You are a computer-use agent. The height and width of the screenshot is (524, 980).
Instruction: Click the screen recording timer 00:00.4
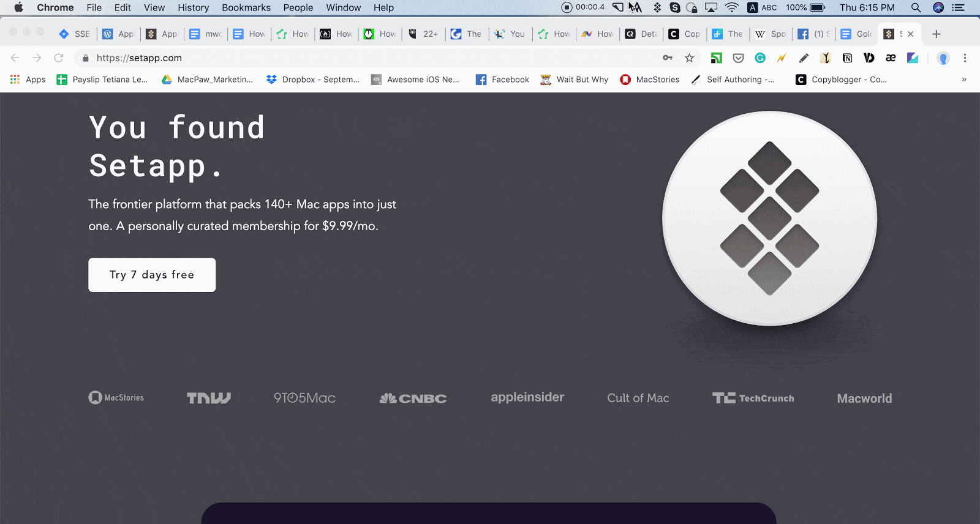click(x=583, y=7)
